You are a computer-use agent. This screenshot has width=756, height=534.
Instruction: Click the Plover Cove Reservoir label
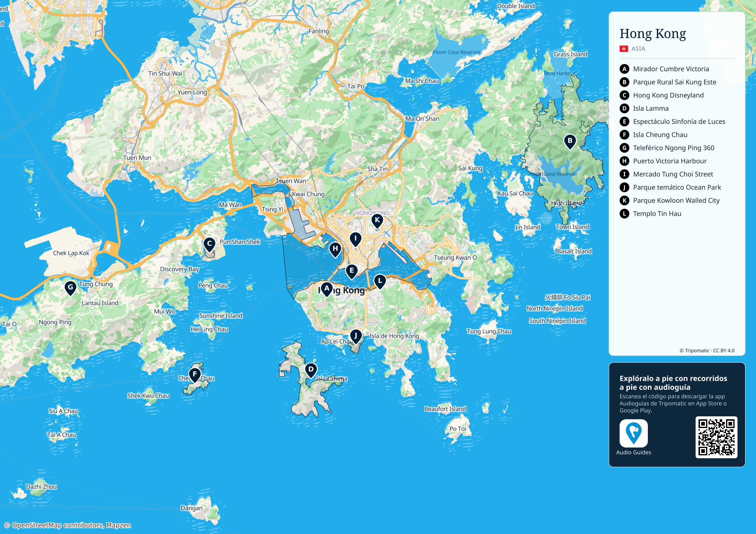tap(457, 52)
